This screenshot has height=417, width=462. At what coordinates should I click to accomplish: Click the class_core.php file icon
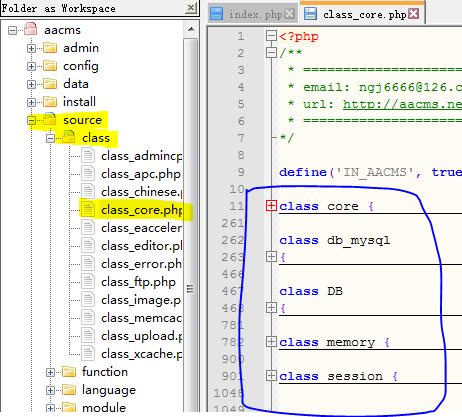[x=88, y=210]
